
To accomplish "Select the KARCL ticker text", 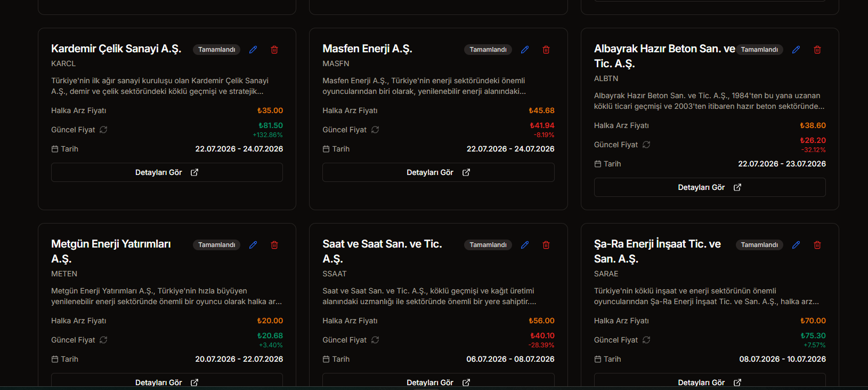I will (x=63, y=63).
